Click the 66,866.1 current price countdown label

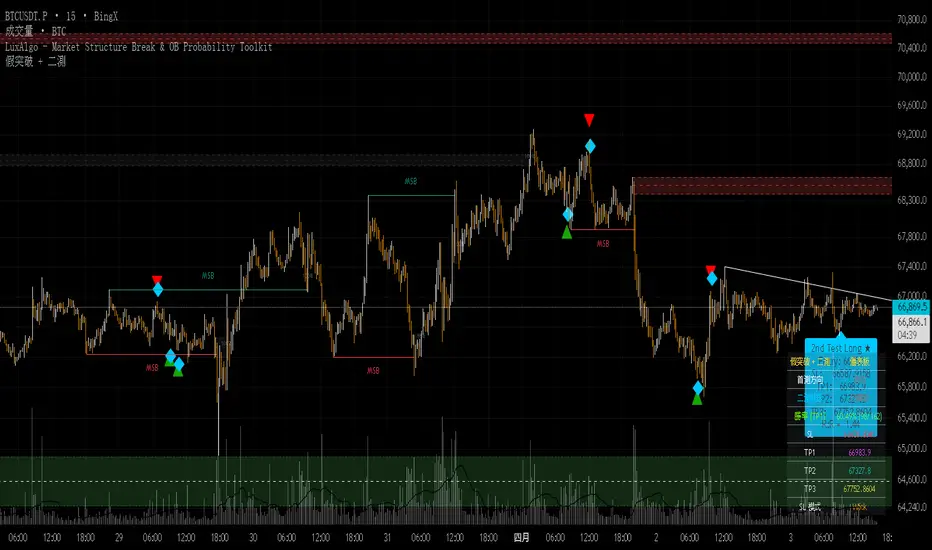912,328
